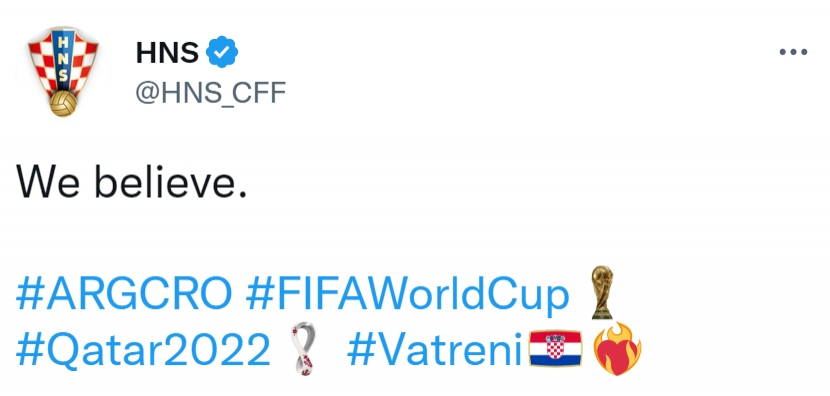This screenshot has width=830, height=396.
Task: Open the HNS crest profile picture
Action: coord(63,71)
